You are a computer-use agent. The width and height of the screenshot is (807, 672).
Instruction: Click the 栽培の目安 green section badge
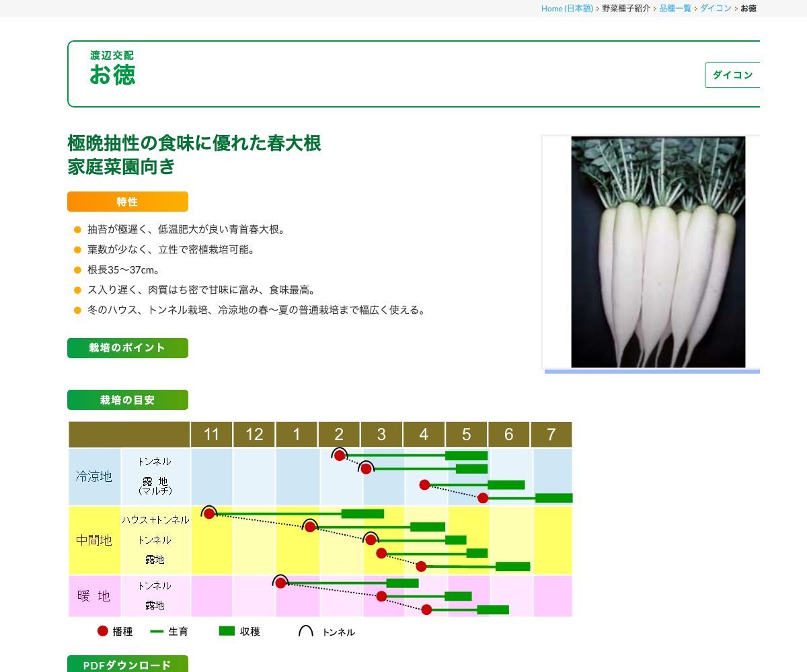point(127,400)
